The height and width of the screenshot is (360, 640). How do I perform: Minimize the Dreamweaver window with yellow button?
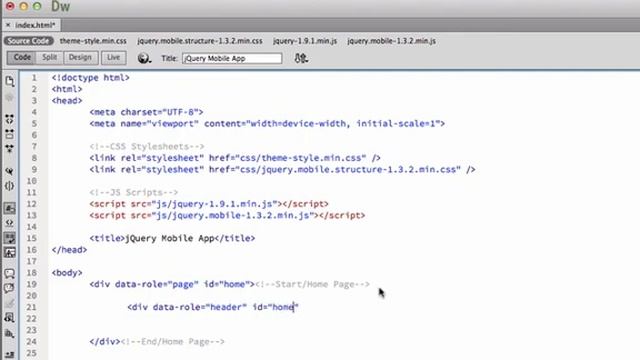click(24, 6)
